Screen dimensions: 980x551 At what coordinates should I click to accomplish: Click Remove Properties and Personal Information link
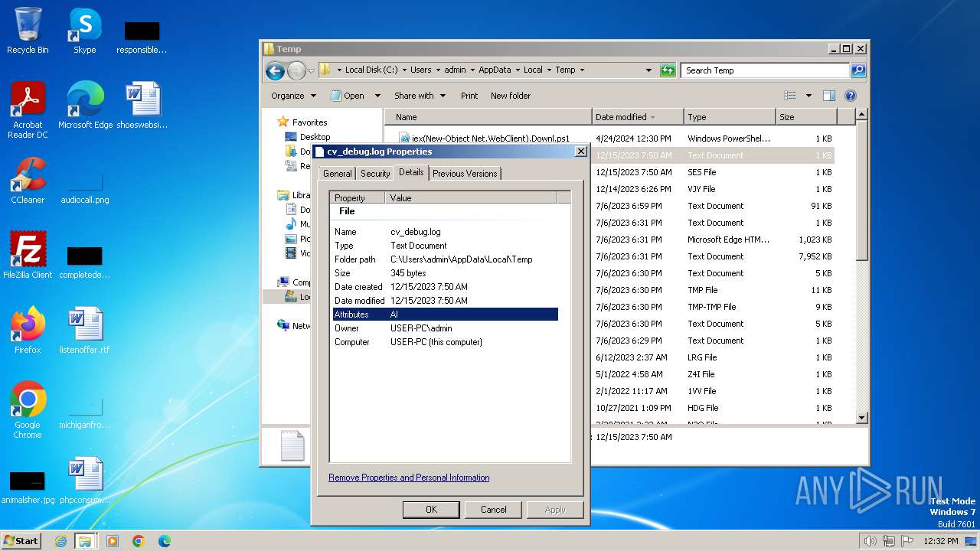409,478
